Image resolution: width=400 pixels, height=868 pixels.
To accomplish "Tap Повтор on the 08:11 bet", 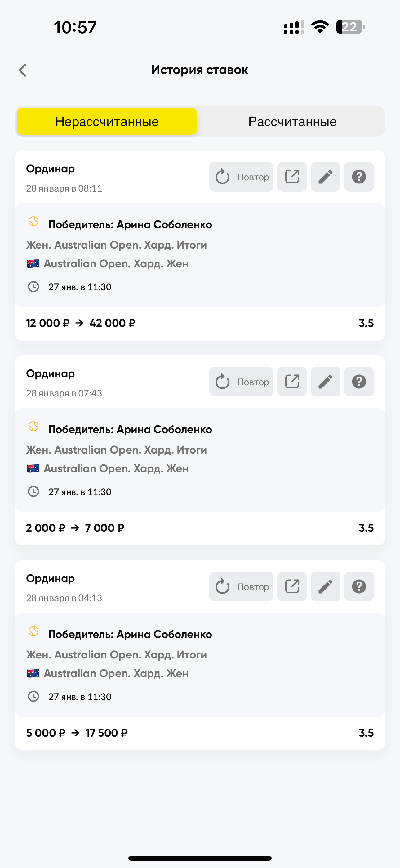I will tap(241, 177).
